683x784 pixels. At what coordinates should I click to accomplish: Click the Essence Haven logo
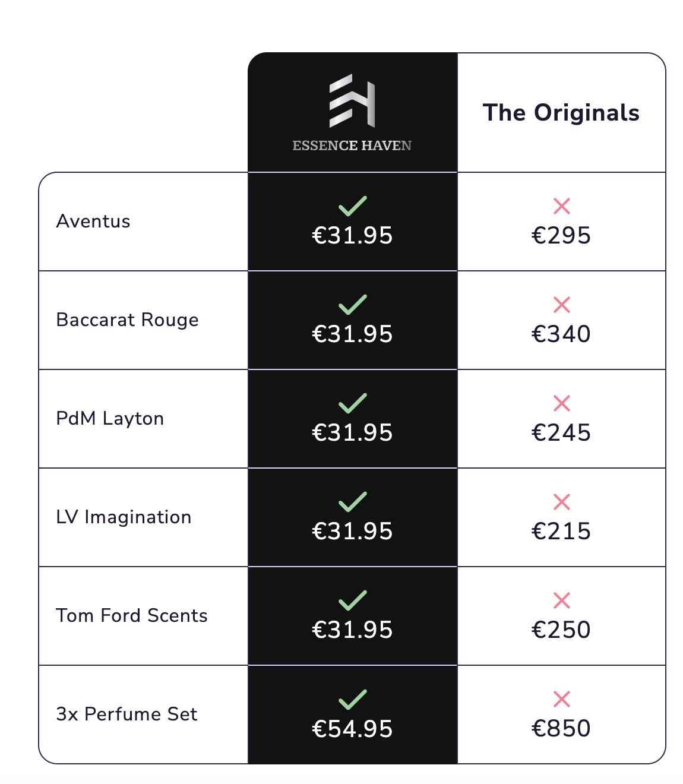click(352, 101)
